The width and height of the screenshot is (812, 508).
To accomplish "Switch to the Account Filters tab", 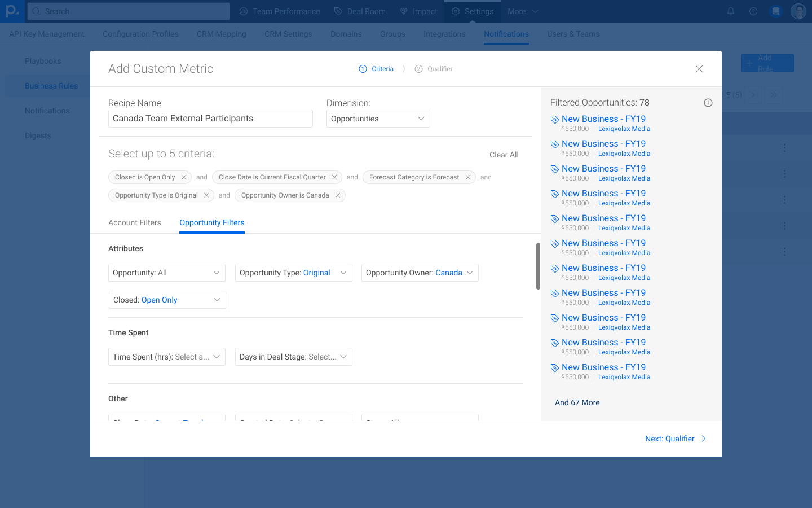I will point(135,222).
